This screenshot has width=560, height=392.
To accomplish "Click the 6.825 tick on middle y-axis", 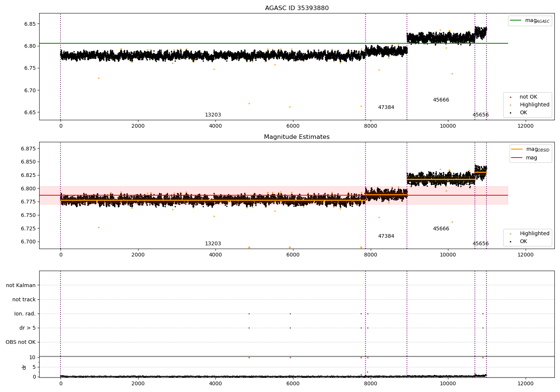I will tap(28, 175).
